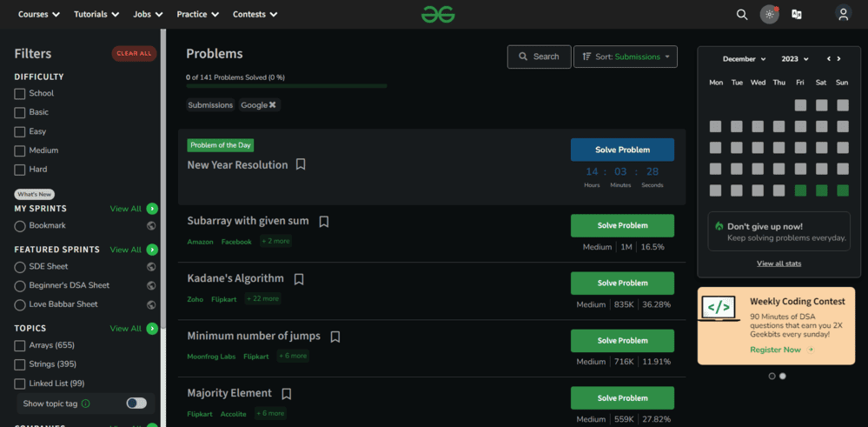Check the Basic difficulty filter
The height and width of the screenshot is (427, 868).
tap(20, 113)
